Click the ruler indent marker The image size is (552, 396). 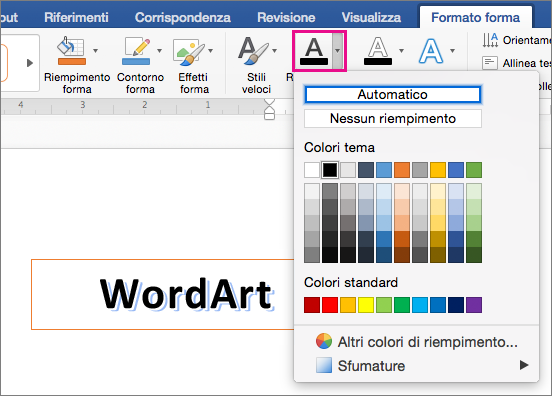269,109
